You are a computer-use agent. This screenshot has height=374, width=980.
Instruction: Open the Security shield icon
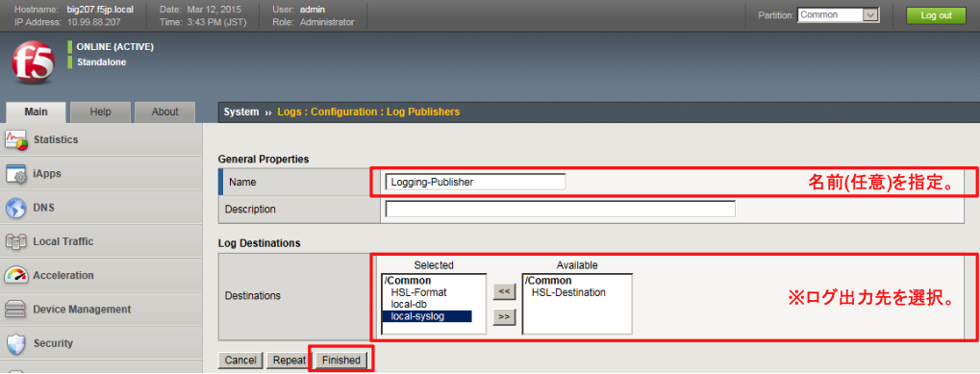click(x=16, y=343)
